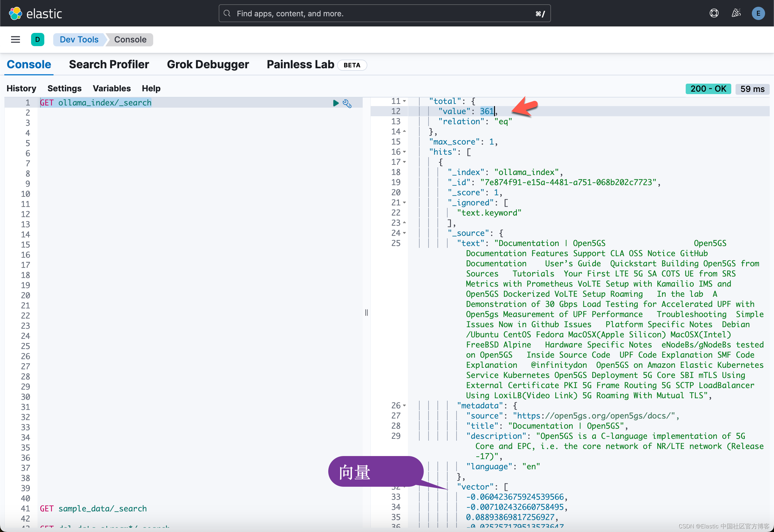The image size is (774, 532).
Task: Toggle folding of _source at line 24
Action: coord(404,233)
